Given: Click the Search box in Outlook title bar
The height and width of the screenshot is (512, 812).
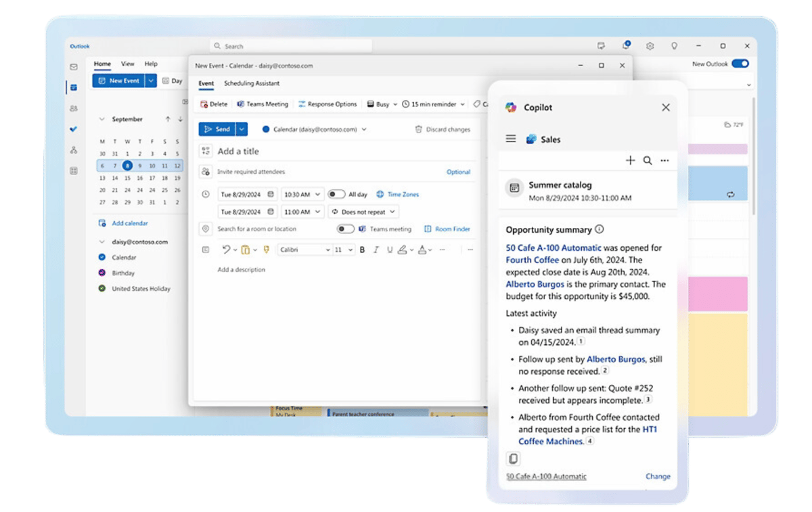Looking at the screenshot, I should pyautogui.click(x=291, y=46).
